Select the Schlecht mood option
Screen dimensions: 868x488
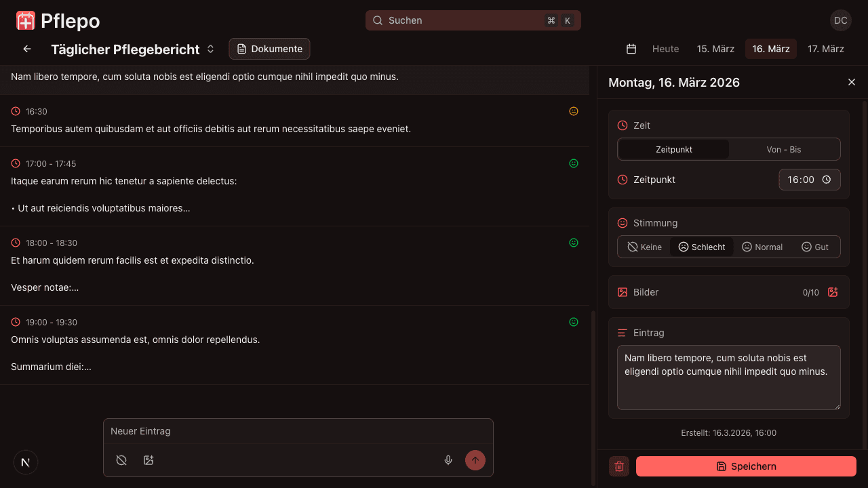pos(701,247)
